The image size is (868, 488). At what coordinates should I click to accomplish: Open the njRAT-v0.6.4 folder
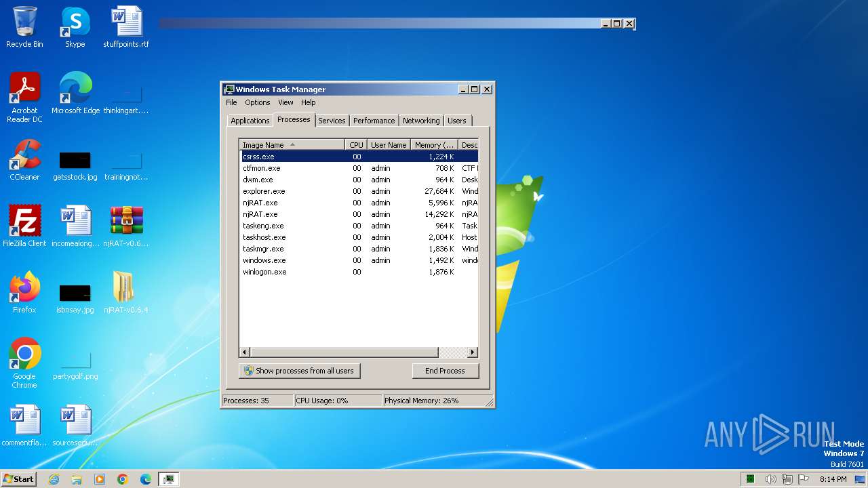[x=126, y=293]
